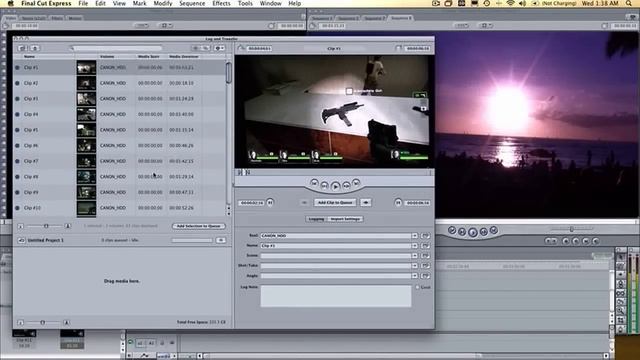Adjust the queue thumbnail size slider at bottom
This screenshot has width=640, height=360.
pos(43,322)
